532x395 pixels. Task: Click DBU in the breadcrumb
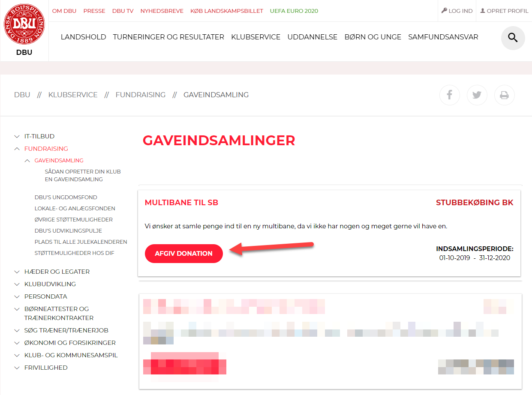coord(22,95)
